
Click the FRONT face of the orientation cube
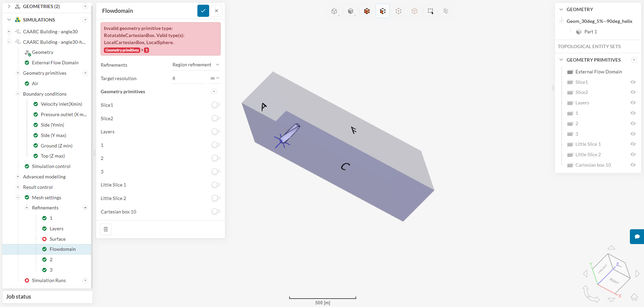click(x=602, y=269)
